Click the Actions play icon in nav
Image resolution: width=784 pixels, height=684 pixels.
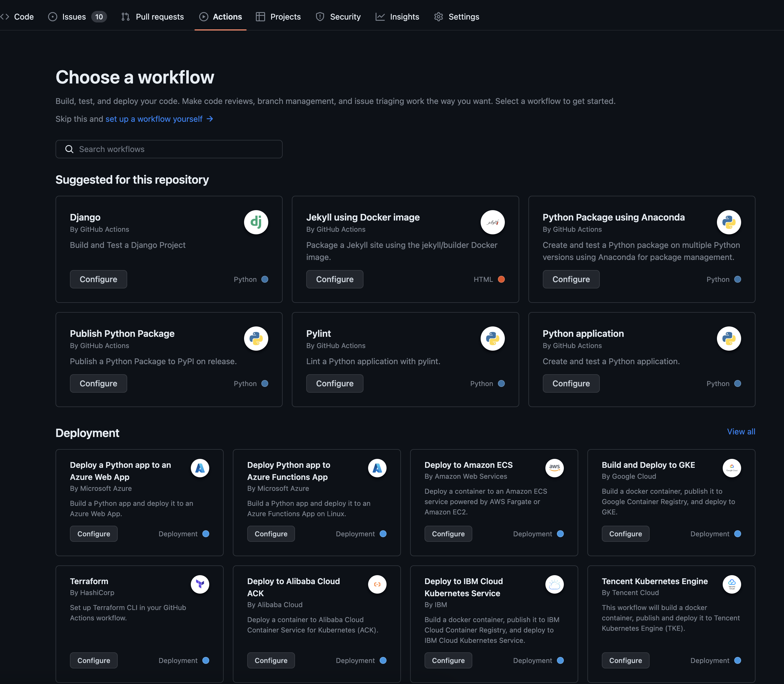click(x=204, y=17)
